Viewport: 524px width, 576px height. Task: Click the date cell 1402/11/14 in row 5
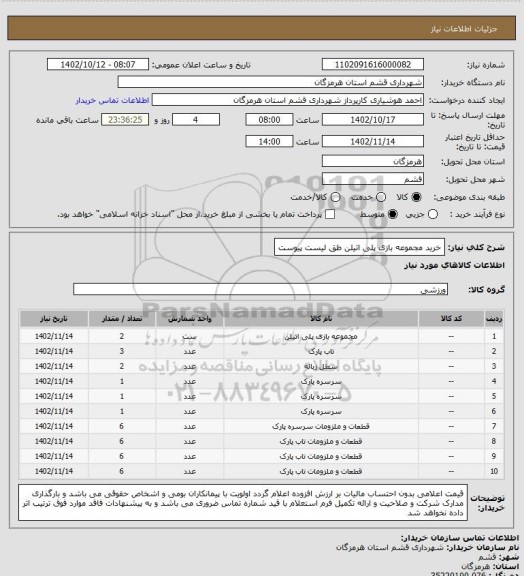click(x=54, y=396)
